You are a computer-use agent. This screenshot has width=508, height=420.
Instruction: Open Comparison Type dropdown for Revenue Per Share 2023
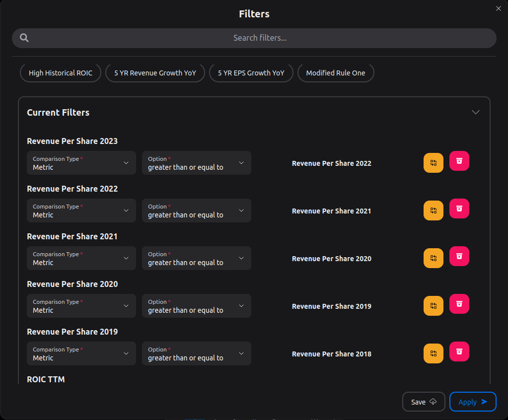81,163
